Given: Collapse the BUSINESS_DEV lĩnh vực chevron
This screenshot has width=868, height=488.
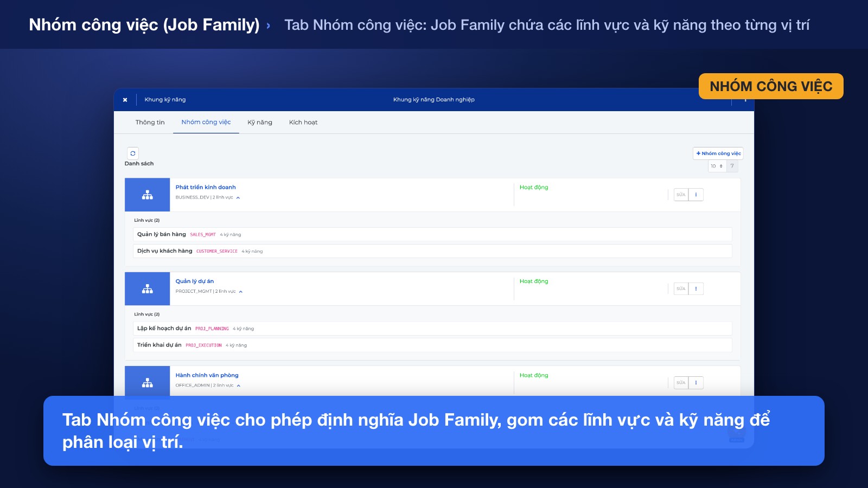Looking at the screenshot, I should pos(238,198).
